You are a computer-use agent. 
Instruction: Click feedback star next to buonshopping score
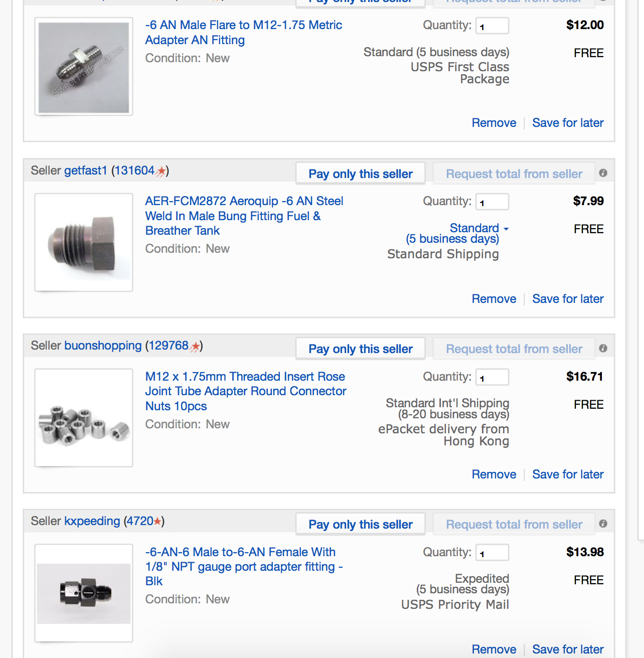195,346
